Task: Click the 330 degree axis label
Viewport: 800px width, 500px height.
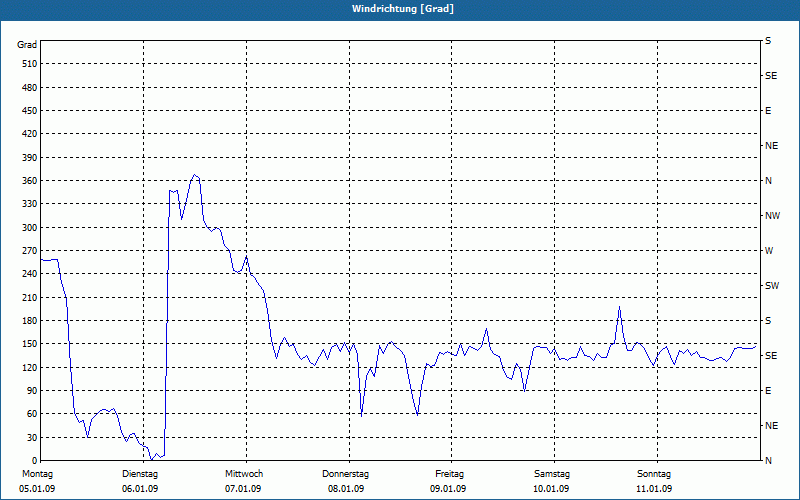Action: (x=30, y=204)
